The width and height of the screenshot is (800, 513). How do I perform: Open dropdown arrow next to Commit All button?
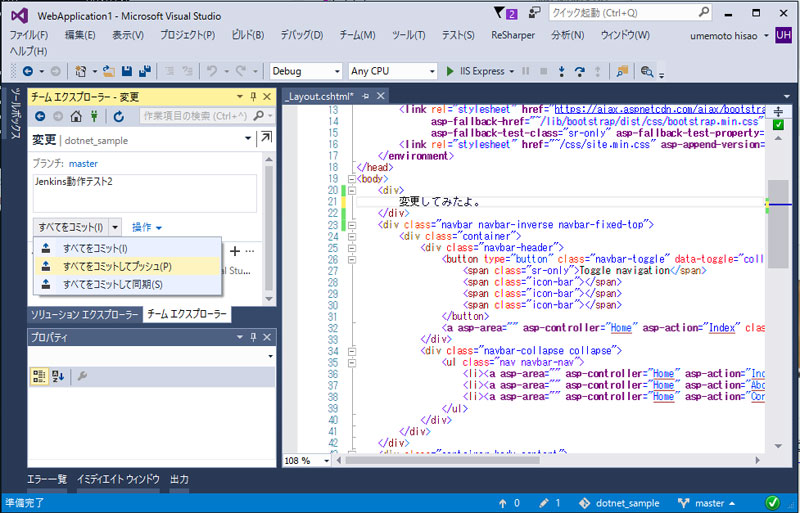pos(115,227)
